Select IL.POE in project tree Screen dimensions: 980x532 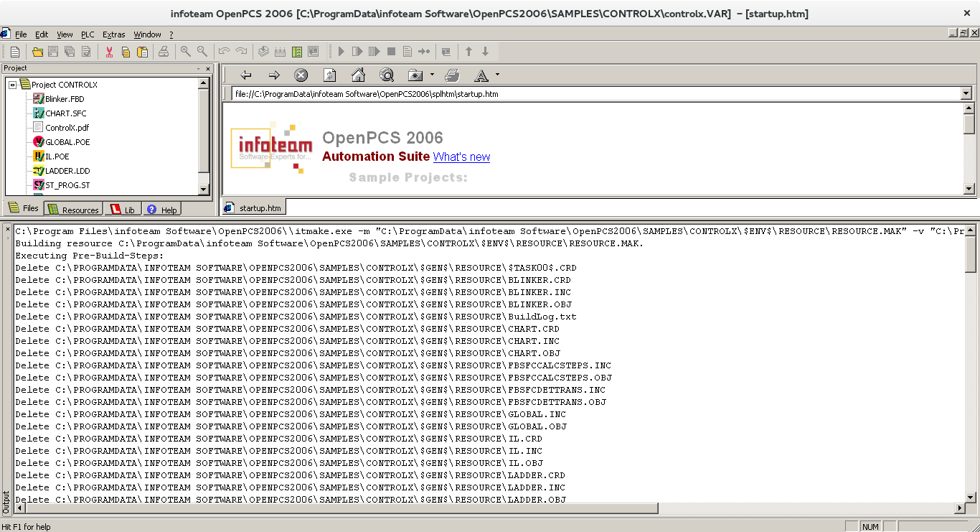coord(57,157)
